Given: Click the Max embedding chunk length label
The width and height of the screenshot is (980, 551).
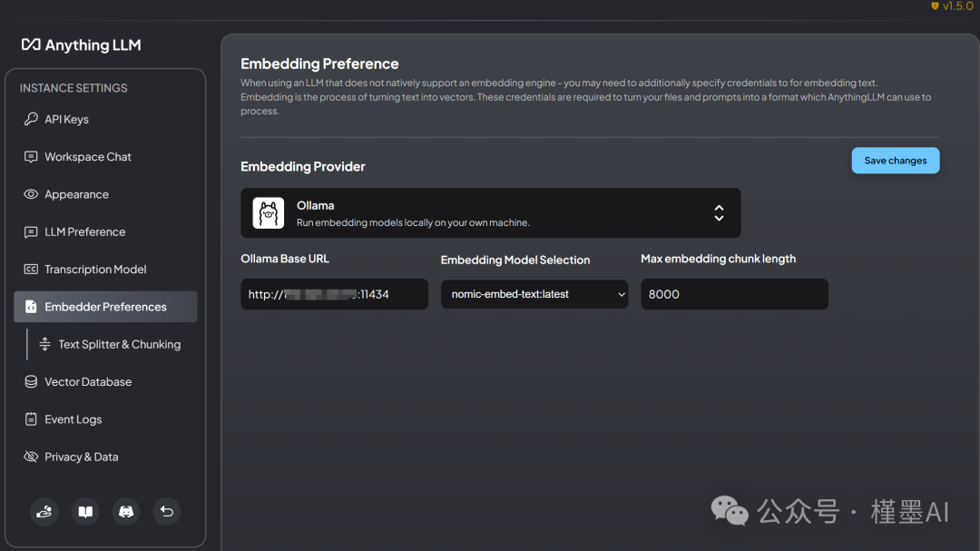Looking at the screenshot, I should 718,259.
